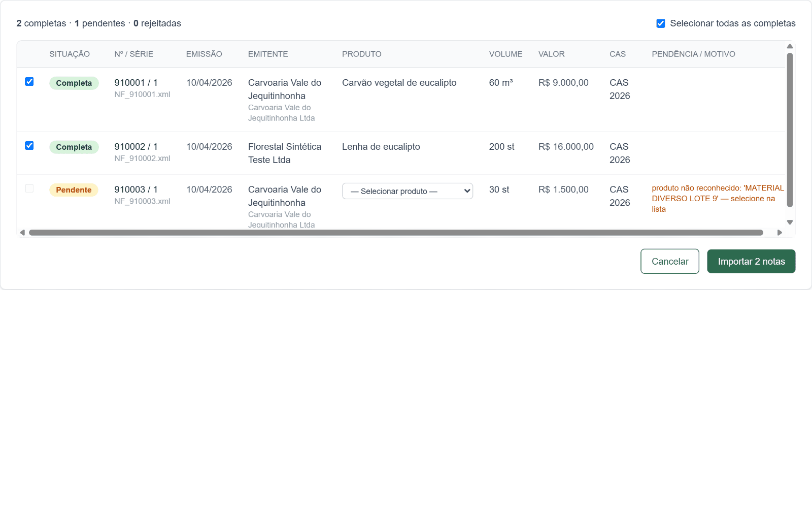
Task: Click the value R$ 16.000,00
Action: point(566,147)
